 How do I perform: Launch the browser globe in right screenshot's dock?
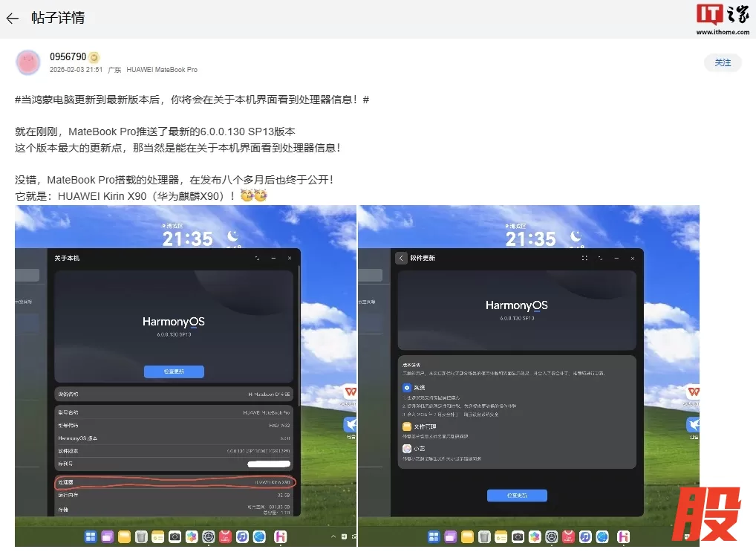(602, 536)
